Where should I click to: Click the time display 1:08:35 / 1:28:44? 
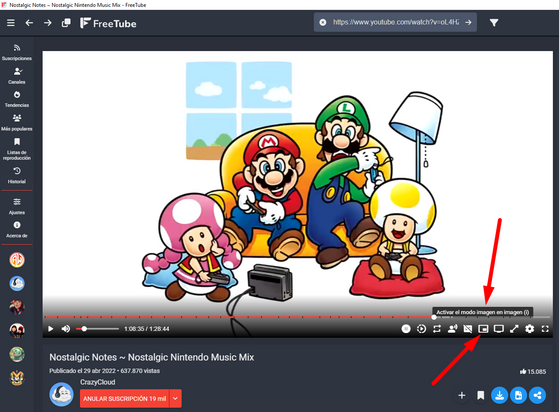147,329
